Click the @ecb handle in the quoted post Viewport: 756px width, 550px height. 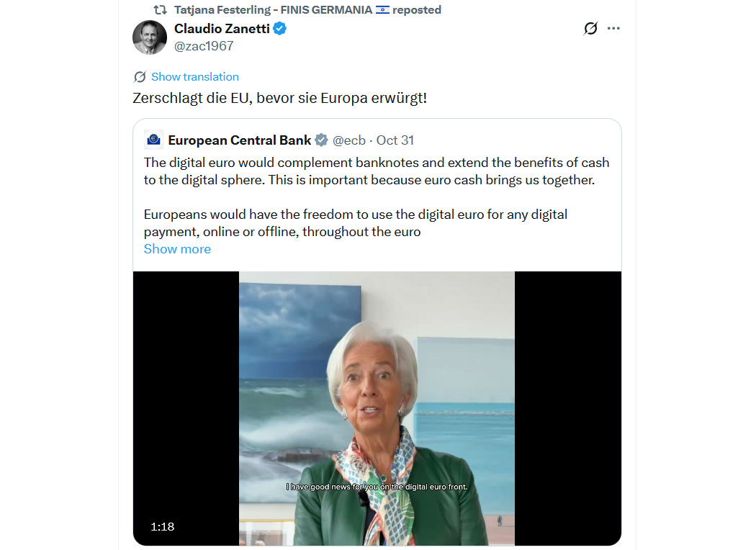pos(348,140)
